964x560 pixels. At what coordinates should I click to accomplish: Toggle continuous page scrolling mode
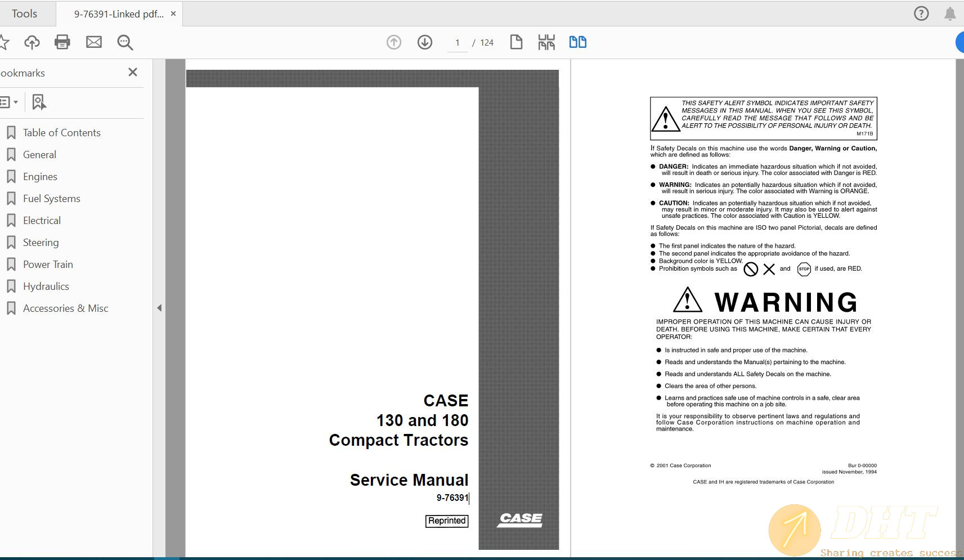point(546,42)
